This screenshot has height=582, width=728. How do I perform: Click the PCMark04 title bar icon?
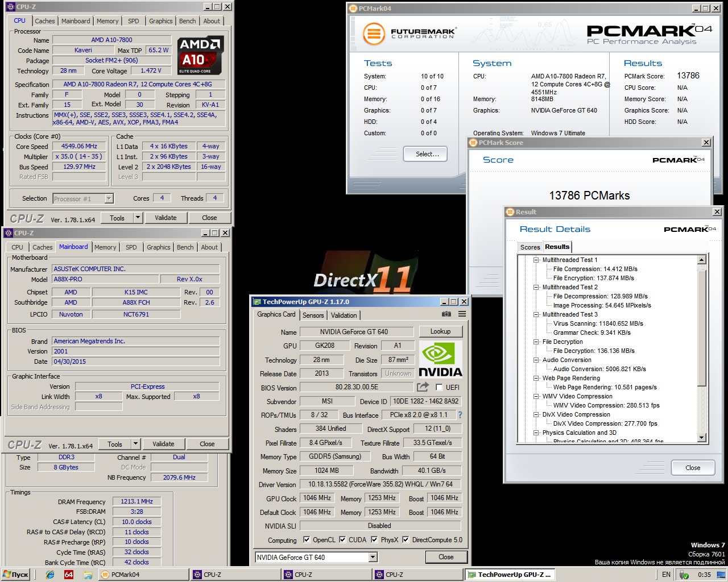point(353,9)
